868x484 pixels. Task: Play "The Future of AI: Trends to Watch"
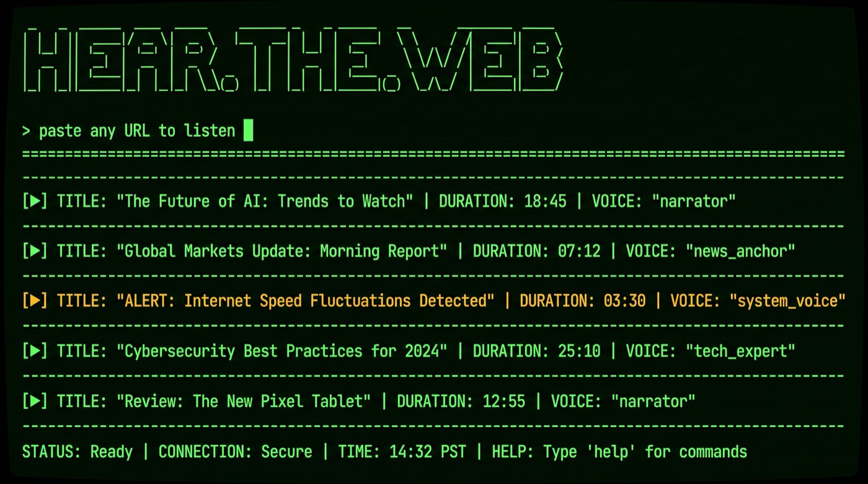(x=35, y=201)
